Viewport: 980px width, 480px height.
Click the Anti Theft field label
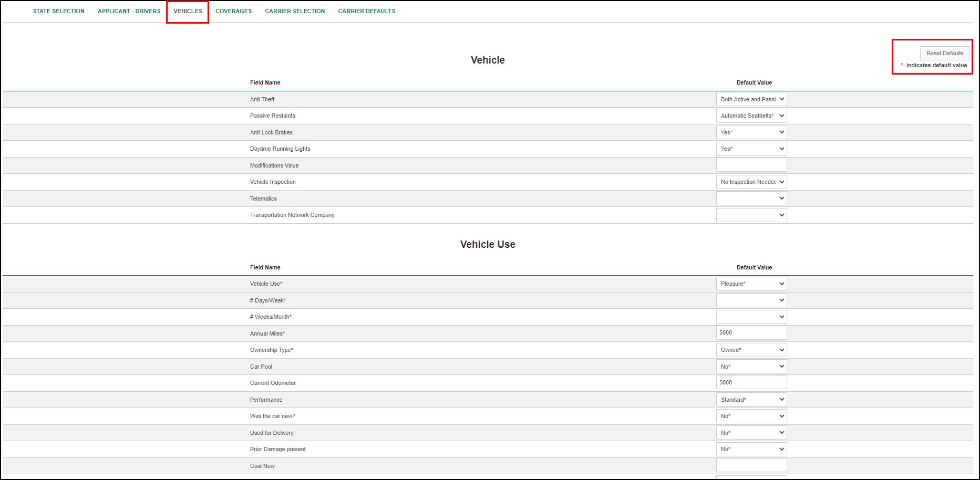(262, 99)
